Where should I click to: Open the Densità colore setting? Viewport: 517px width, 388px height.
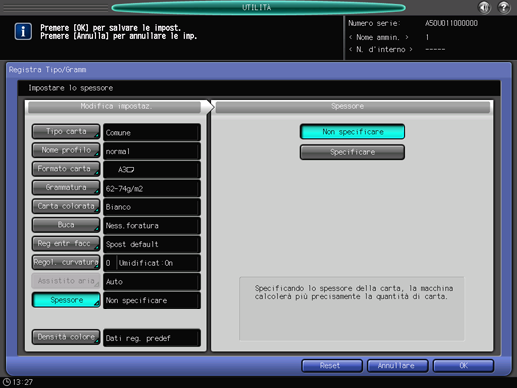66,337
